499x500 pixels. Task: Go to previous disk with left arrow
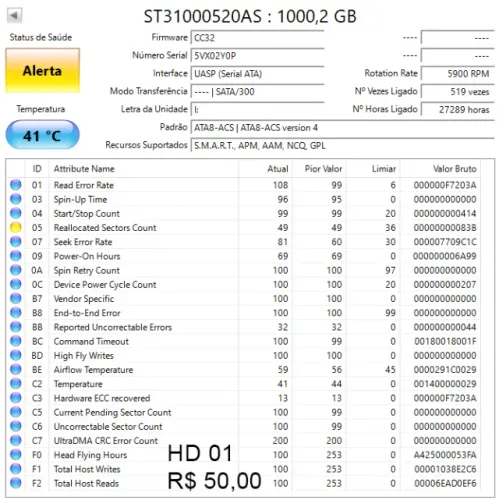(x=14, y=15)
